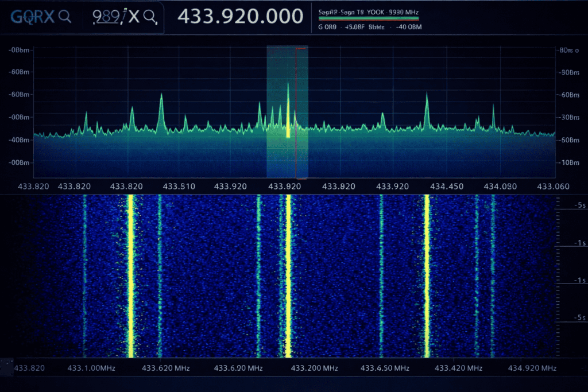Click the highlighted filter passband in the spectrum
The height and width of the screenshot is (392, 588).
[287, 112]
